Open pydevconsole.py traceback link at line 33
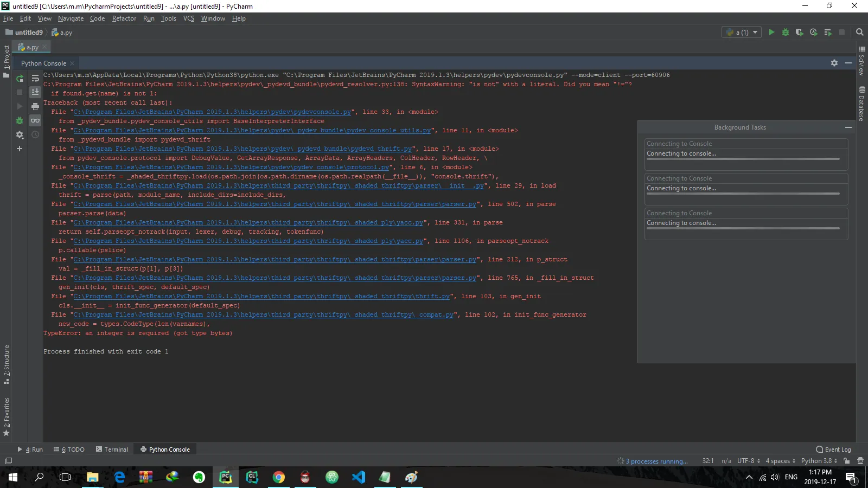 pos(212,112)
